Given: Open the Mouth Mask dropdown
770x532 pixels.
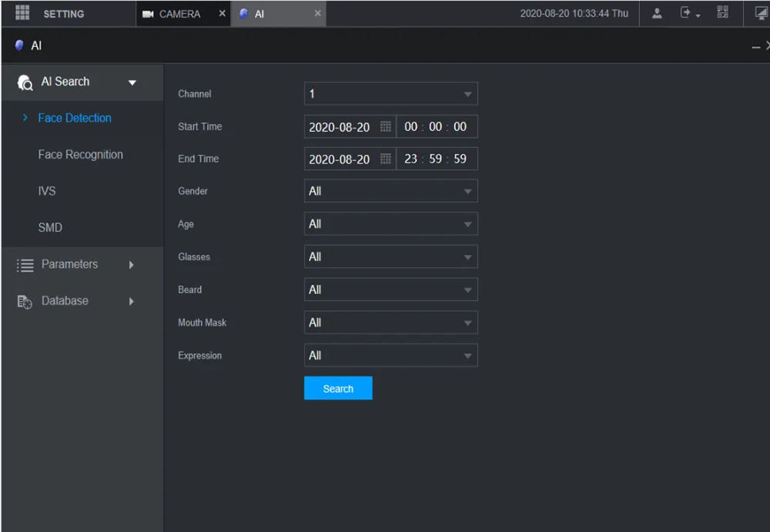Looking at the screenshot, I should point(391,323).
